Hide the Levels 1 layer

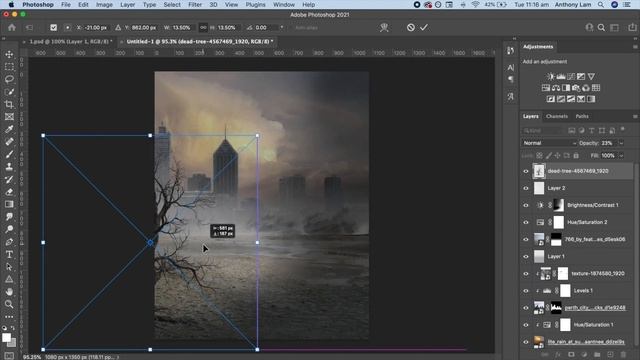526,291
